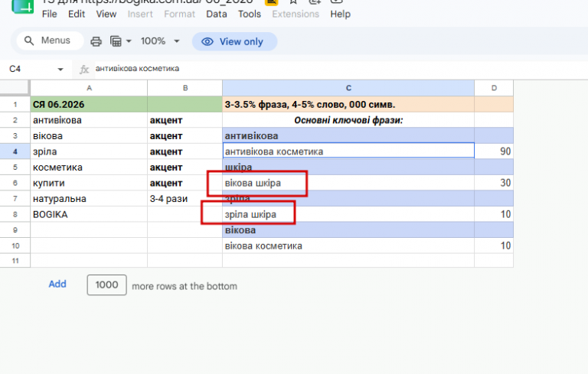
Task: Click cell СЯ 06.2026
Action: [89, 104]
